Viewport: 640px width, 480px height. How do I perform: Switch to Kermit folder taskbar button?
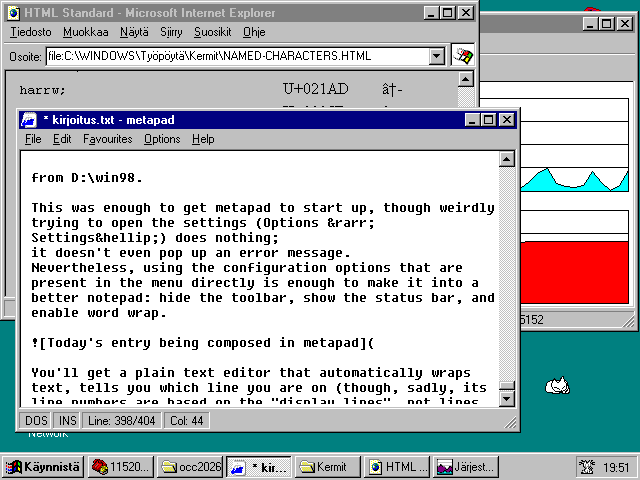[x=328, y=467]
